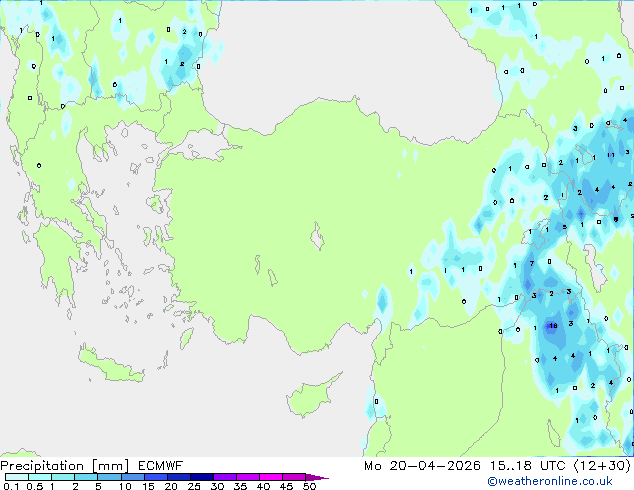Screen dimensions: 634x490
Task: Click the (12+30) forecast run label
Action: coord(602,466)
